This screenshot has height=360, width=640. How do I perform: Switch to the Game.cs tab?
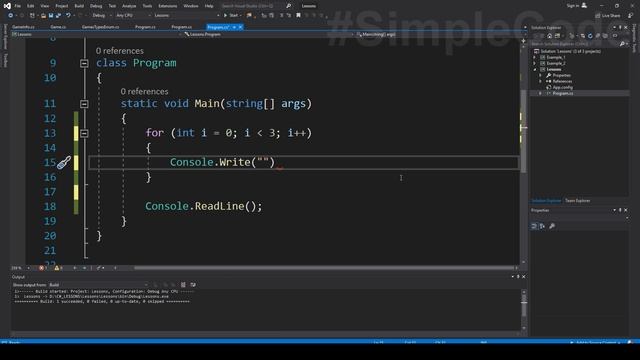coord(58,27)
